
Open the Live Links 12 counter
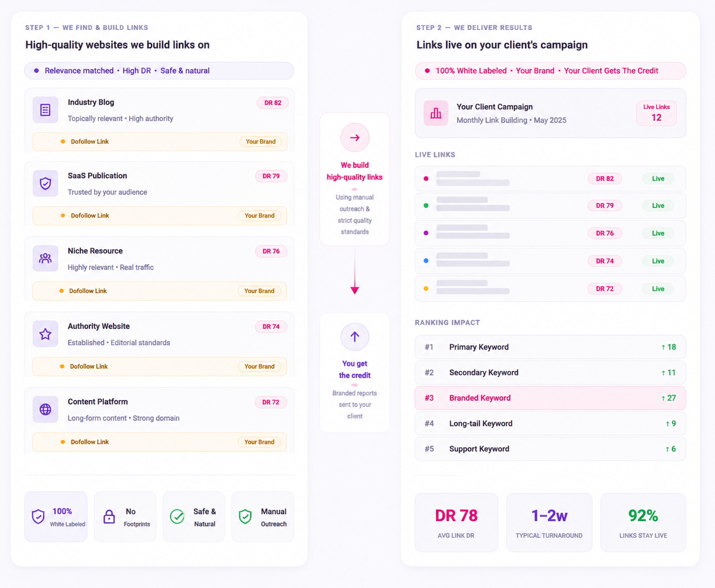657,113
